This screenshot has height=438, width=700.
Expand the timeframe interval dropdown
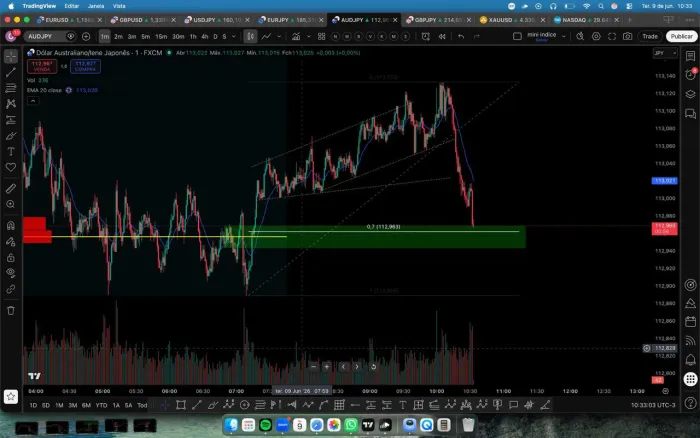pyautogui.click(x=233, y=36)
